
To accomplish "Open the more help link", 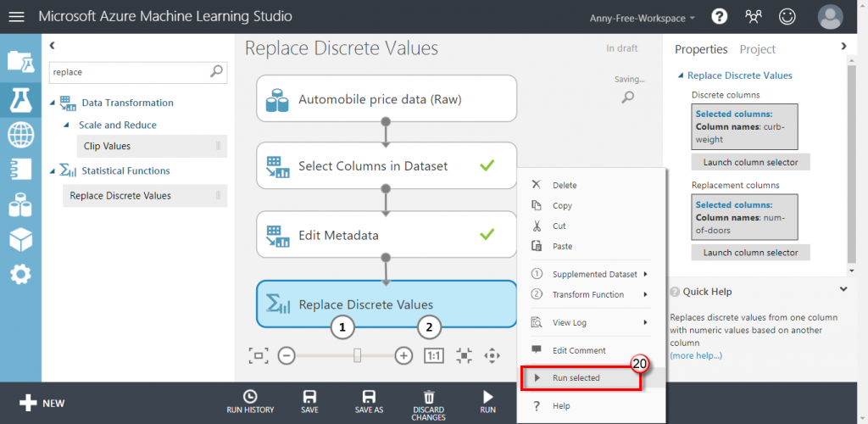I will (x=695, y=355).
